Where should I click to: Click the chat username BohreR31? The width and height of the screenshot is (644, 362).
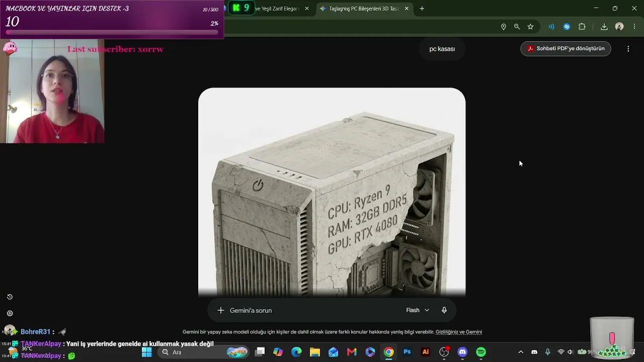(35, 332)
